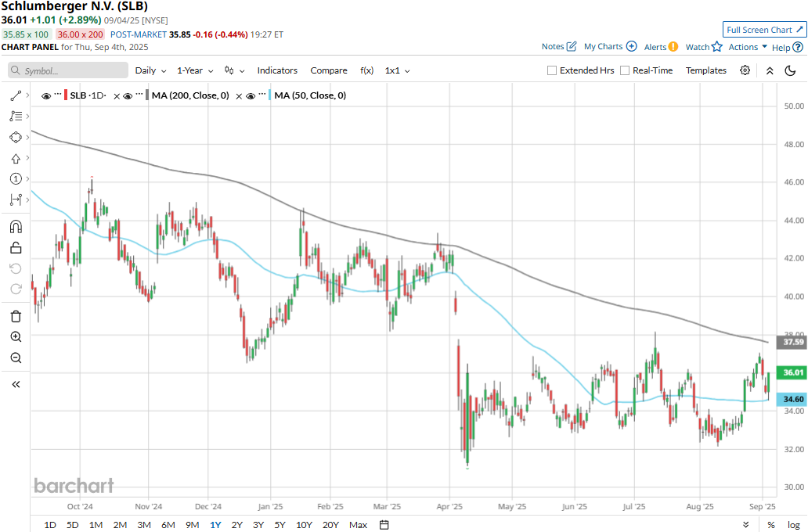Image resolution: width=808 pixels, height=532 pixels.
Task: Zoom out of the chart
Action: (x=16, y=358)
